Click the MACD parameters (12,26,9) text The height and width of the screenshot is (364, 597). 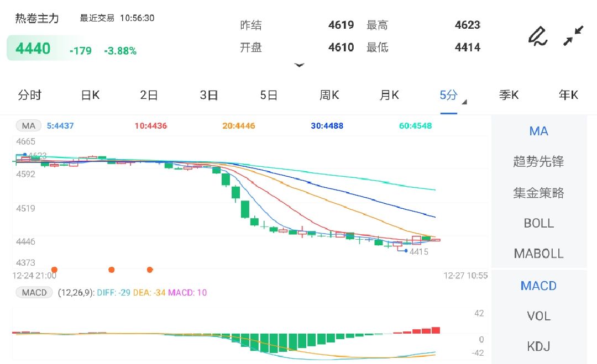[x=76, y=293]
